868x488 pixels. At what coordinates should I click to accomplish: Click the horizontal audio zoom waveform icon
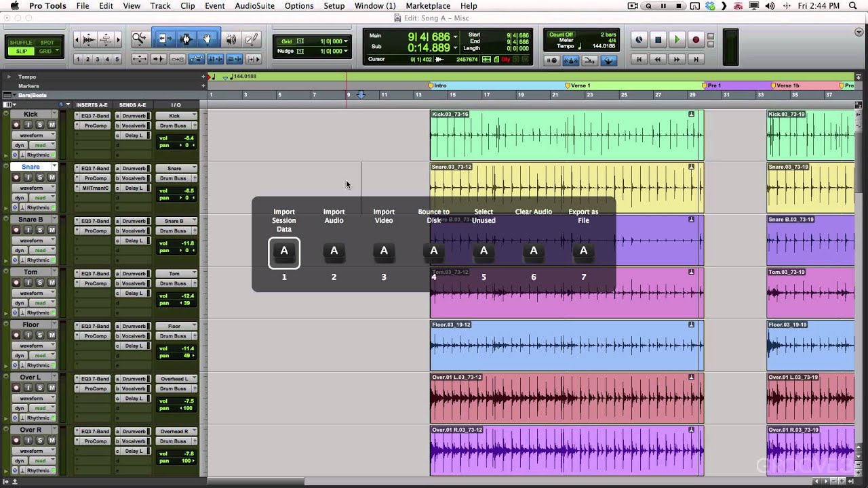pos(89,40)
